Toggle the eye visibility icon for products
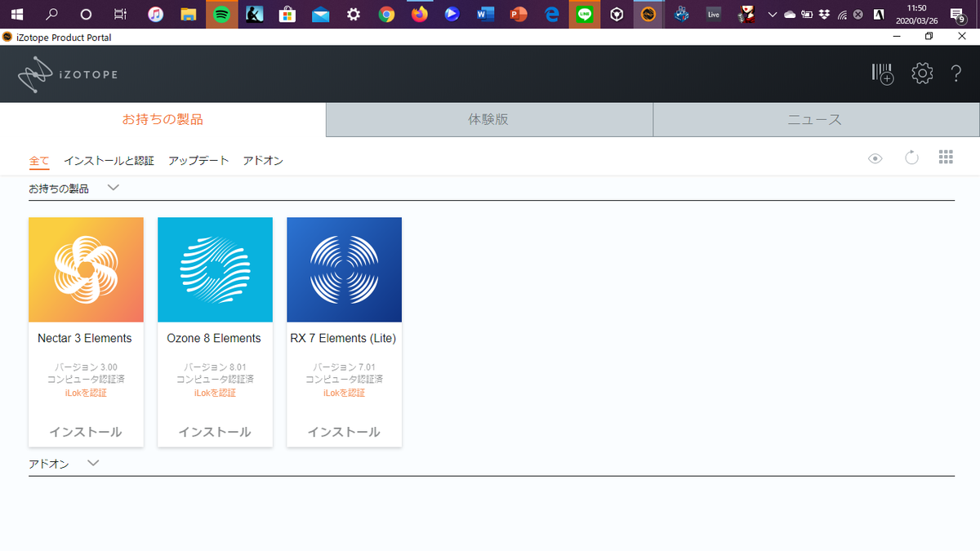This screenshot has height=551, width=980. pyautogui.click(x=875, y=158)
